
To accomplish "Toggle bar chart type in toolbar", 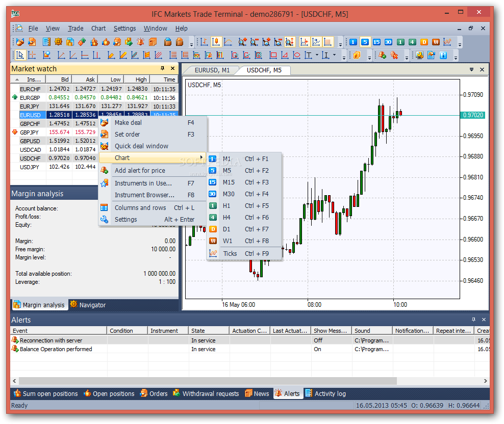I will [204, 42].
